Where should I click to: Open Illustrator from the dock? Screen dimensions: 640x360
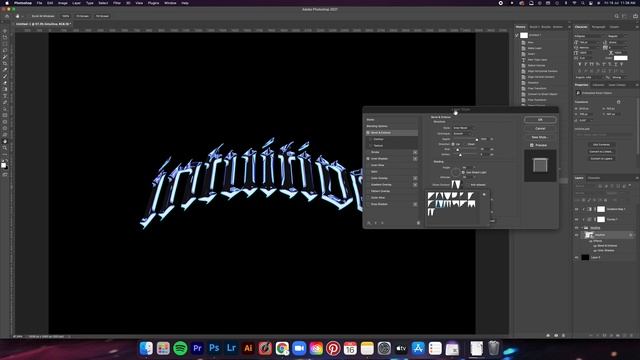tap(248, 348)
